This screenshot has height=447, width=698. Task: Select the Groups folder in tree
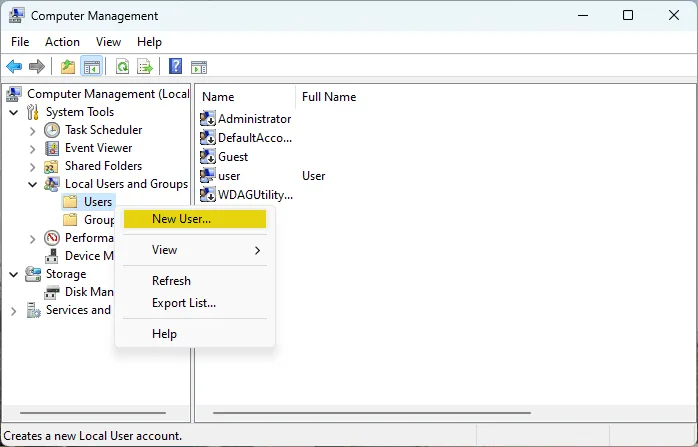[x=99, y=220]
